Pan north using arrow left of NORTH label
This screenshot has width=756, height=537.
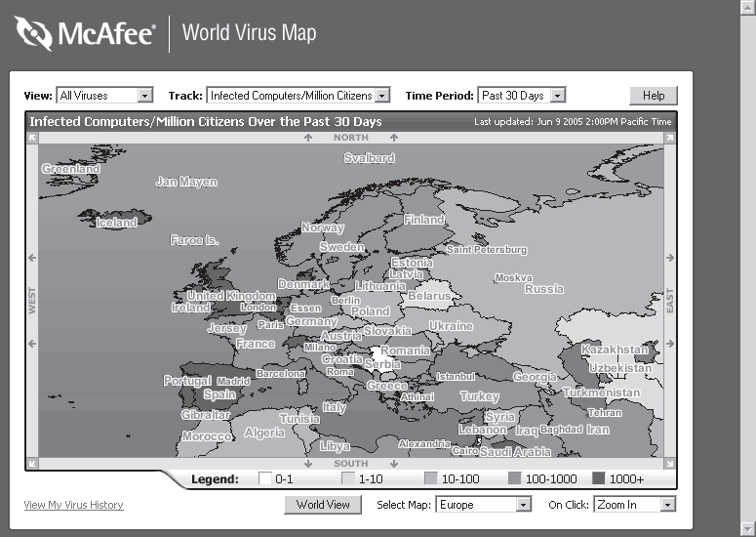[x=308, y=138]
